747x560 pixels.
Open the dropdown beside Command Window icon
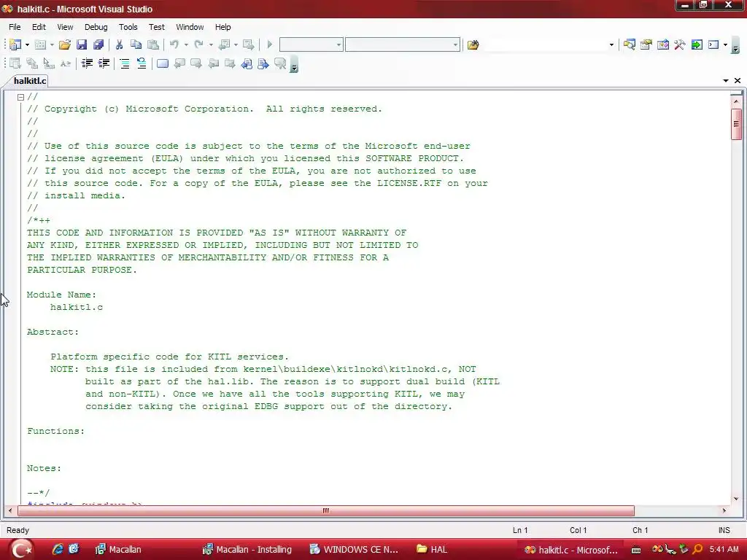click(725, 44)
